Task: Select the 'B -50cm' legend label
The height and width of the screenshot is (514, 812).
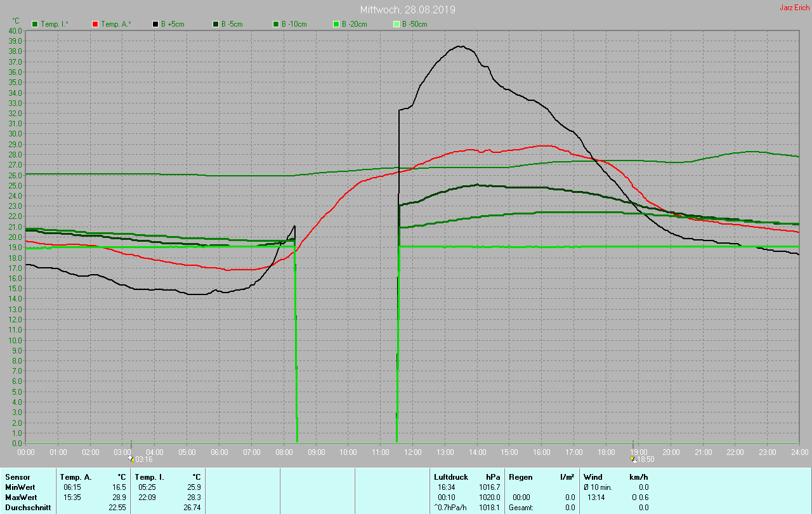Action: pyautogui.click(x=415, y=24)
